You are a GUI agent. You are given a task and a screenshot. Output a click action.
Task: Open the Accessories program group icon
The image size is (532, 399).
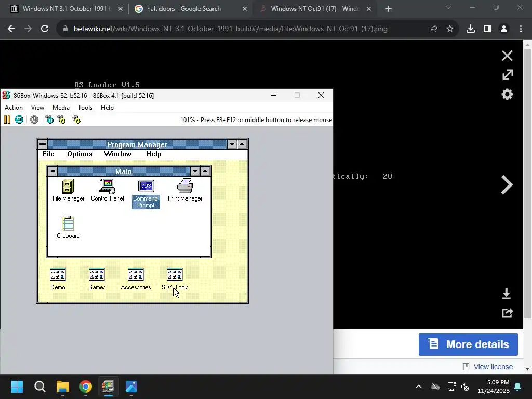pyautogui.click(x=136, y=279)
